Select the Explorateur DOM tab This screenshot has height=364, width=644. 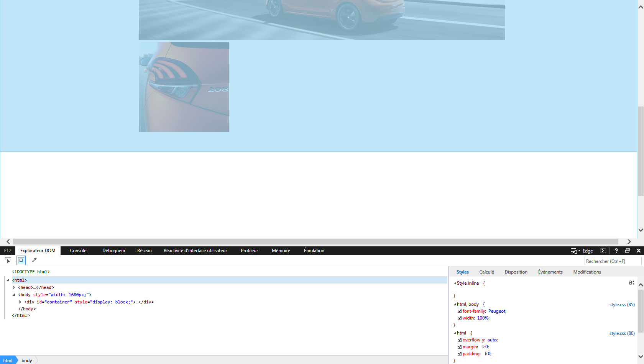click(38, 251)
